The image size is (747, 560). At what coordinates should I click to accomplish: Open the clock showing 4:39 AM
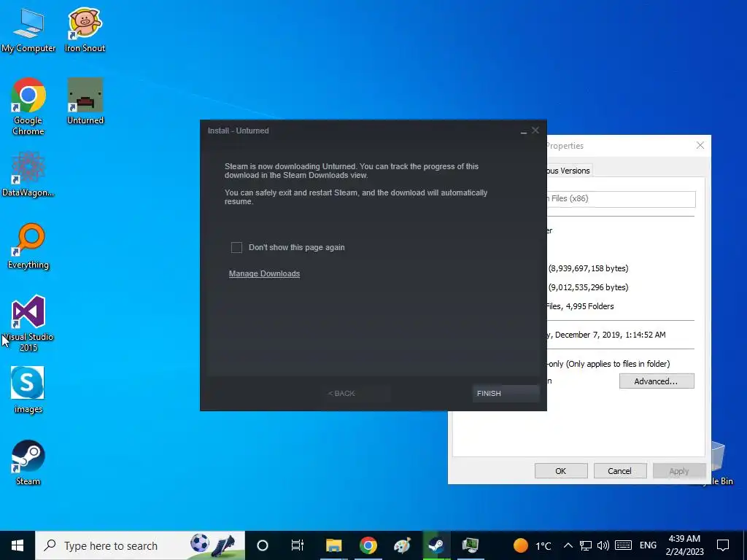coord(684,545)
